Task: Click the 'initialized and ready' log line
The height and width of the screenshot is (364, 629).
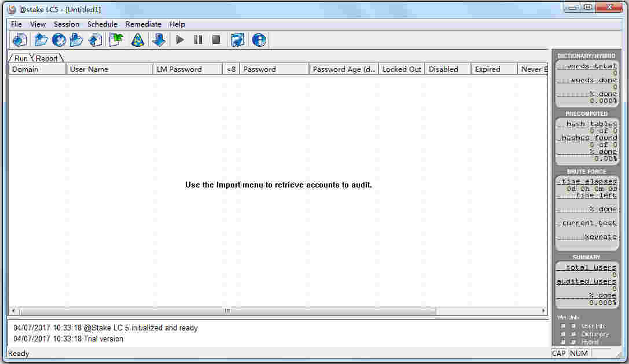Action: tap(105, 328)
